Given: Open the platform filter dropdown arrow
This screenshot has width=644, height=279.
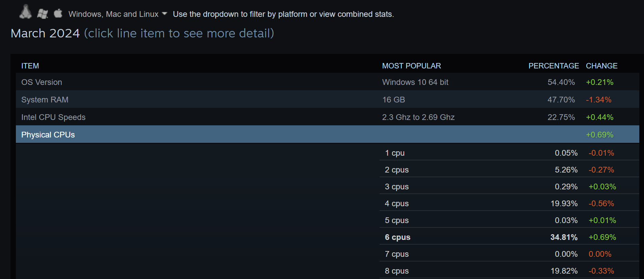Looking at the screenshot, I should click(x=165, y=14).
